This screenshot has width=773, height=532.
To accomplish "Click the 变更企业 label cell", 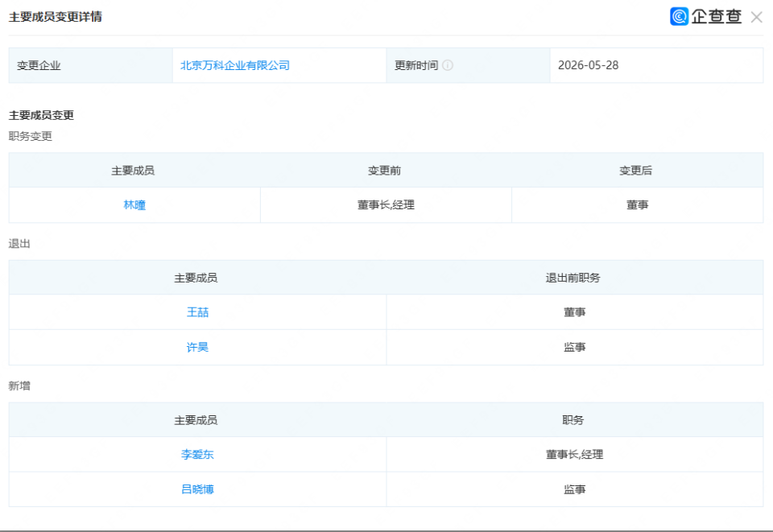I will coord(91,65).
